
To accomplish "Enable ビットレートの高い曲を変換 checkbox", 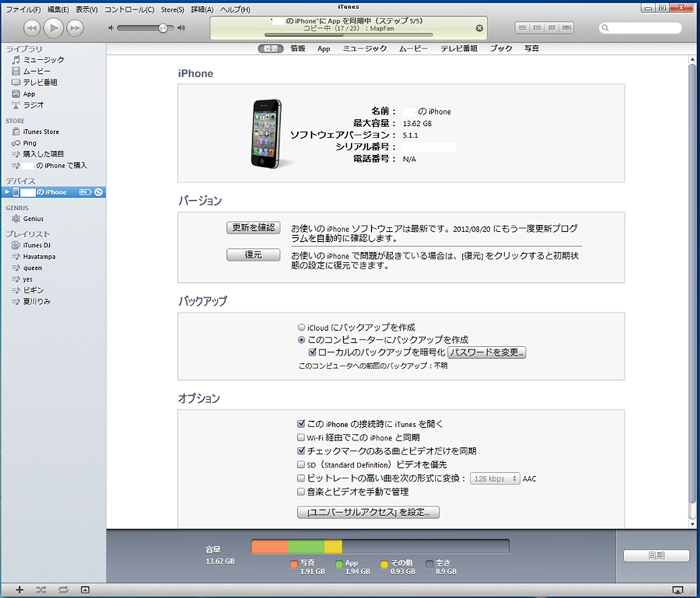I will point(301,478).
